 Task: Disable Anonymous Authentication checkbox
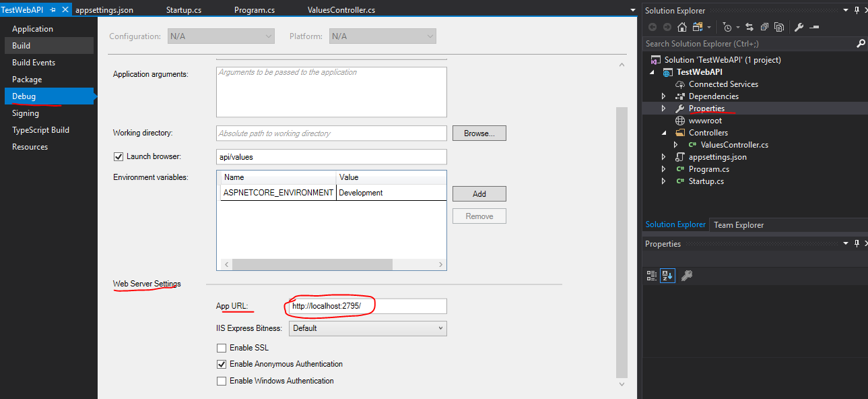tap(222, 364)
